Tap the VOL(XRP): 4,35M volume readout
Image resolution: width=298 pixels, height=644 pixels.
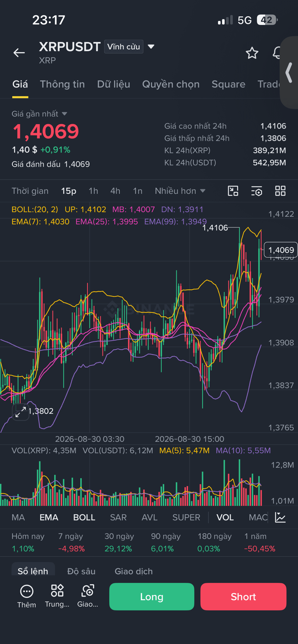44,451
